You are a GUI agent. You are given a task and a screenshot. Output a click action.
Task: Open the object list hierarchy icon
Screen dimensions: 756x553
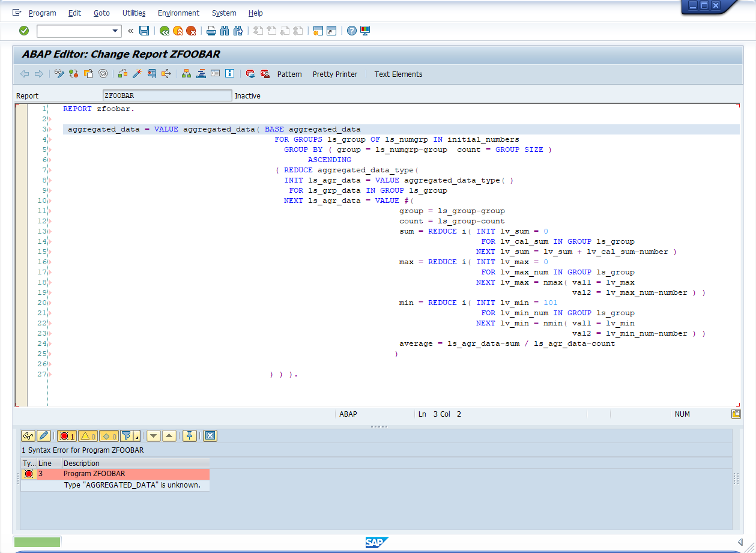(x=187, y=74)
